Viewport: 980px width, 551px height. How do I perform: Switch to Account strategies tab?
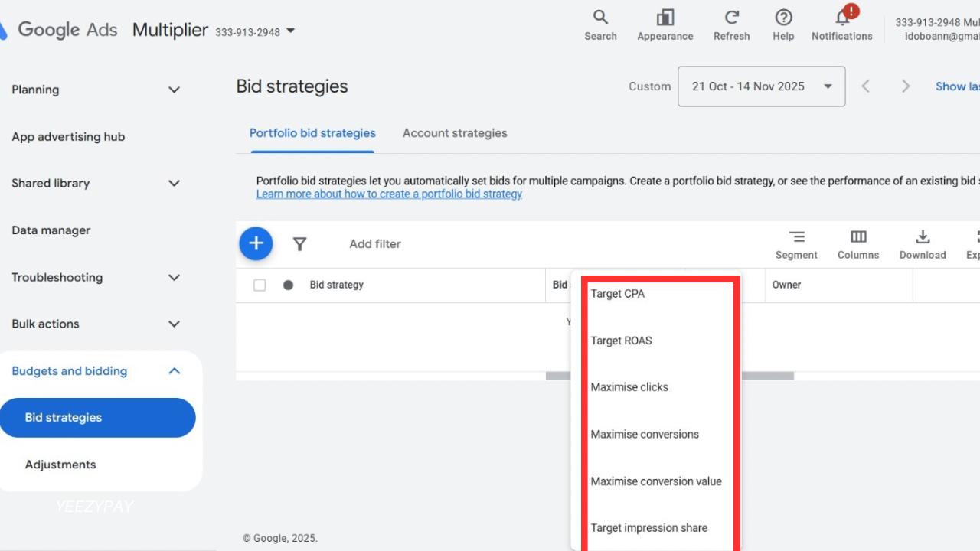pos(455,133)
